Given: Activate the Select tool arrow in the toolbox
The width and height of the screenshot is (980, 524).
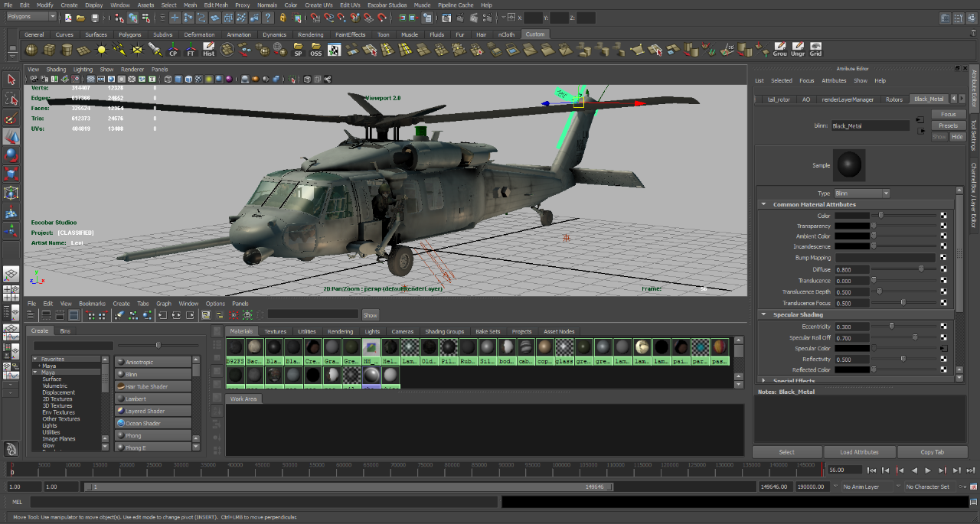Looking at the screenshot, I should click(11, 80).
